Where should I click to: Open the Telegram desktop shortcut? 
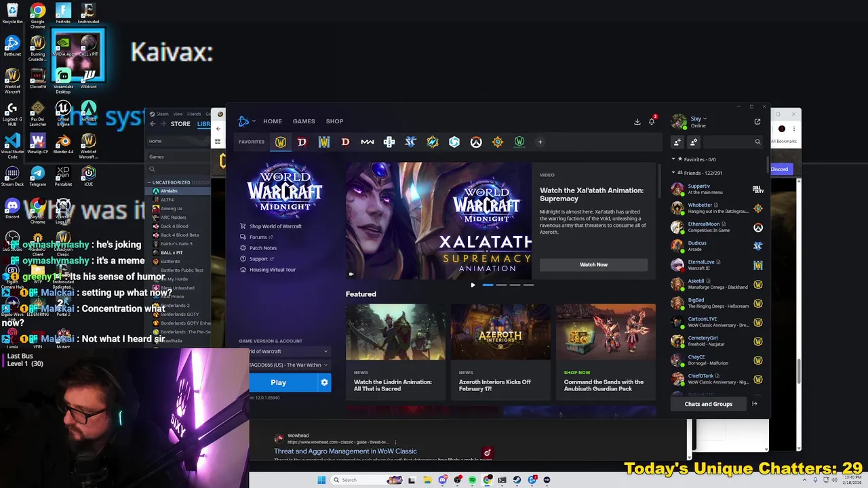(x=38, y=176)
